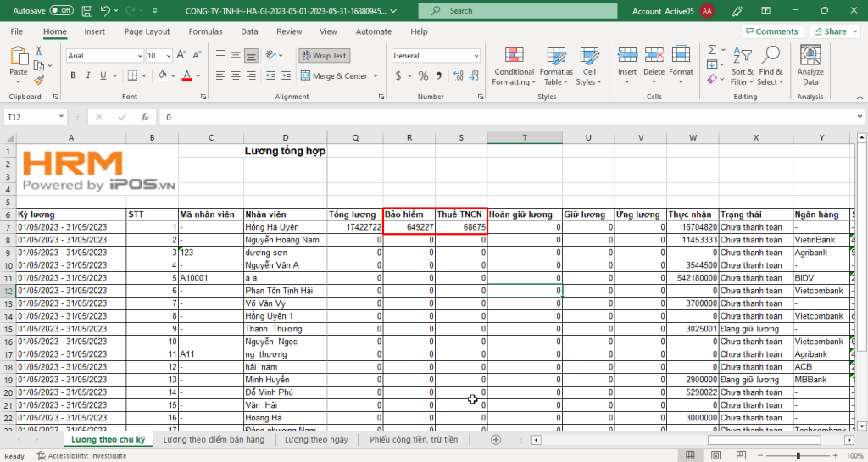Click the Insert function fx icon
This screenshot has width=868, height=462.
(145, 117)
